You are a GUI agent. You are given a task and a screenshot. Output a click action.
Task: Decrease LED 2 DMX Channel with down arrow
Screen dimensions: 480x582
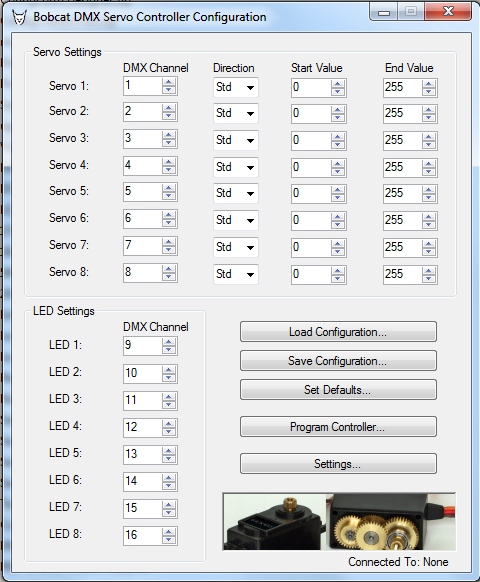point(169,378)
